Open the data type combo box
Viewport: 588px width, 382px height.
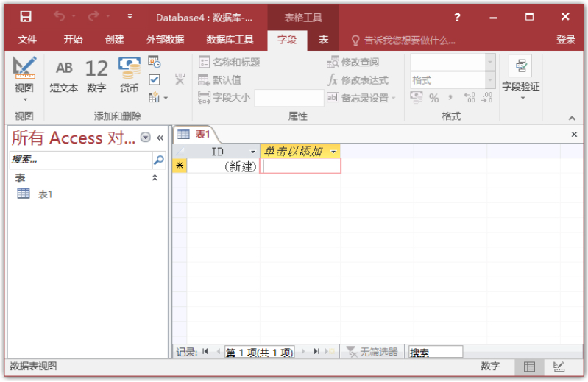click(x=453, y=63)
